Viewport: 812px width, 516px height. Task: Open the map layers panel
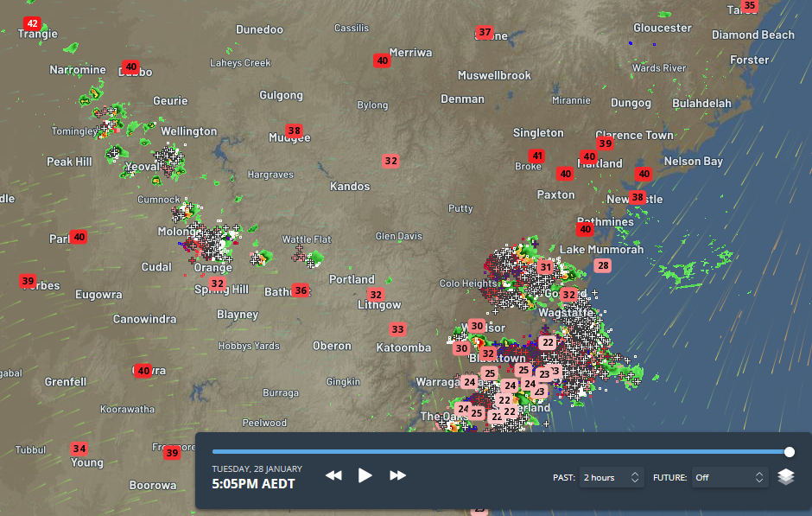(x=785, y=477)
